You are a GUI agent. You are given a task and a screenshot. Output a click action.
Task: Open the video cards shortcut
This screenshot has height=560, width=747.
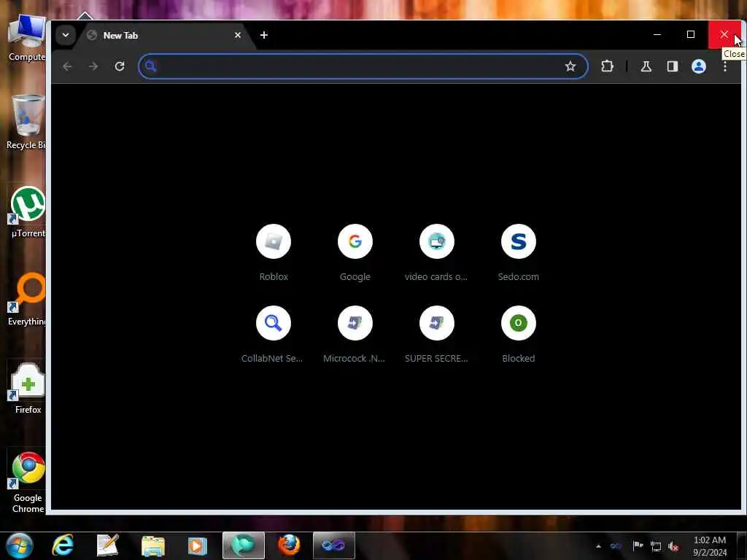click(x=436, y=253)
